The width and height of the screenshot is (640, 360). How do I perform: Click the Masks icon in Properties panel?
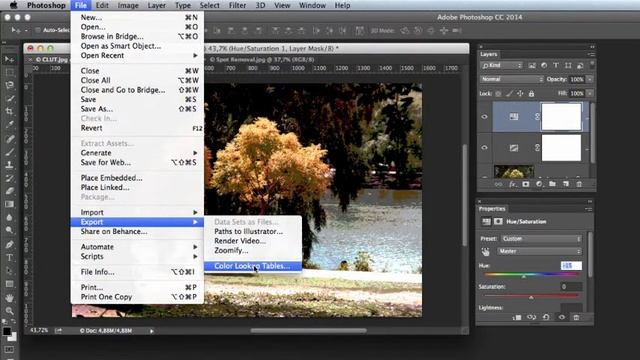(498, 222)
